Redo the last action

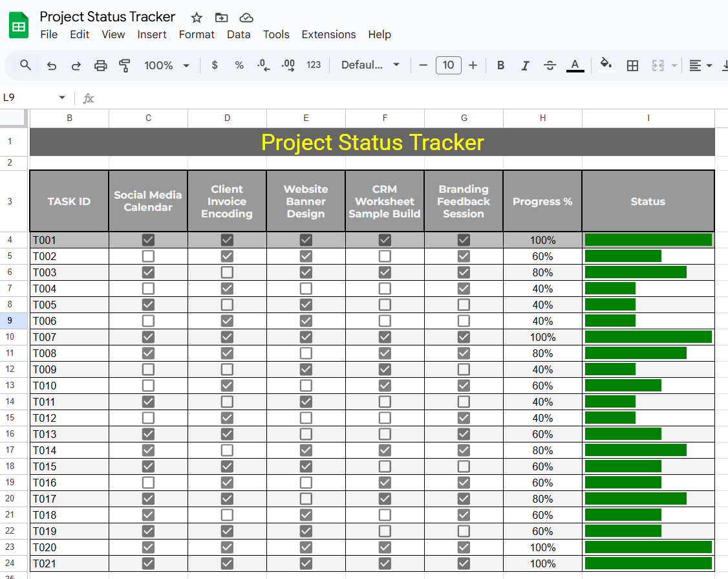76,65
